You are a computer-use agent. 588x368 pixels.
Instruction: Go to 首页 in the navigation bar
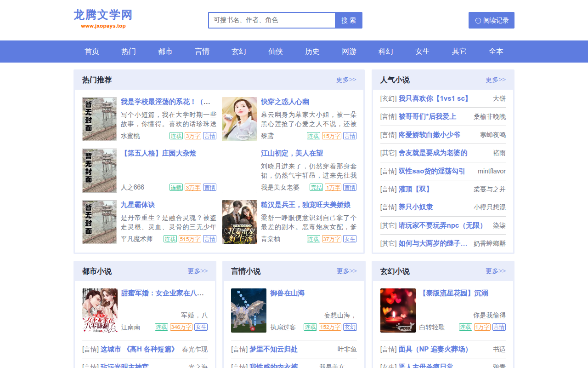pyautogui.click(x=92, y=52)
